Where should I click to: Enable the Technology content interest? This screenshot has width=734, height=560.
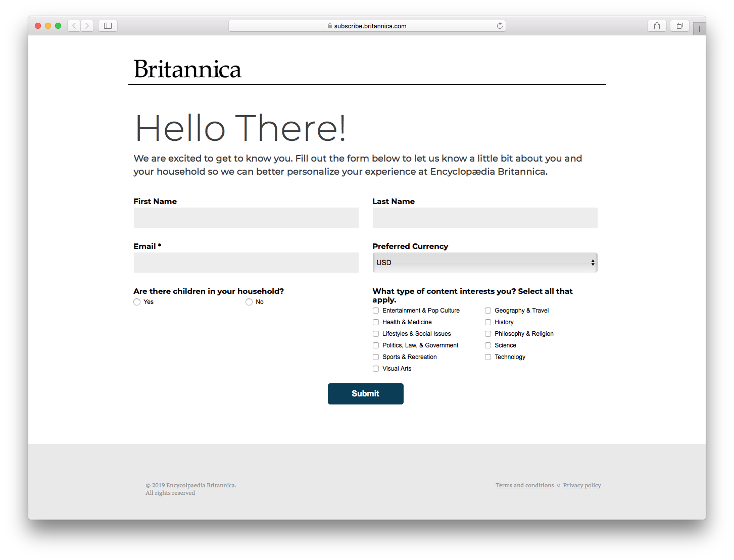click(x=488, y=357)
